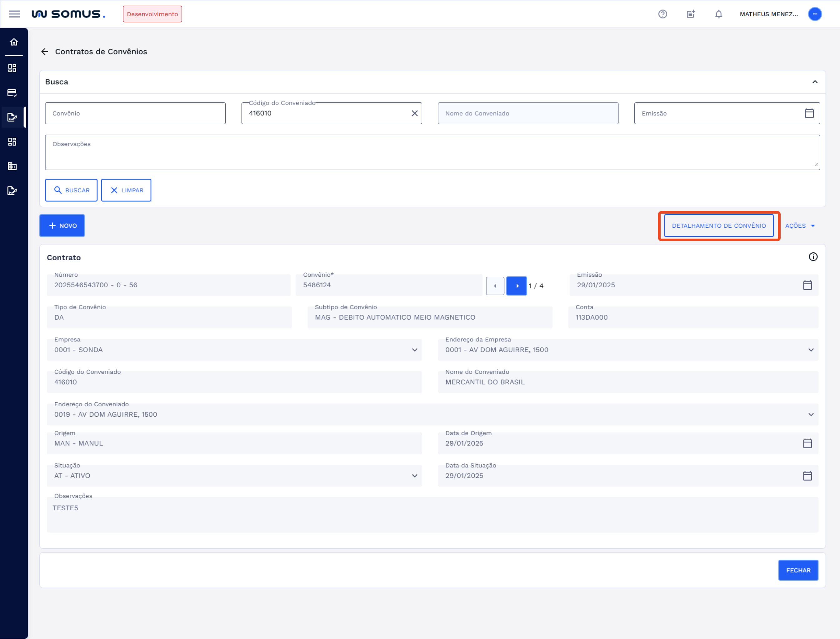Collapse the Busca panel chevron
Screen dimensions: 840x639
tap(814, 82)
